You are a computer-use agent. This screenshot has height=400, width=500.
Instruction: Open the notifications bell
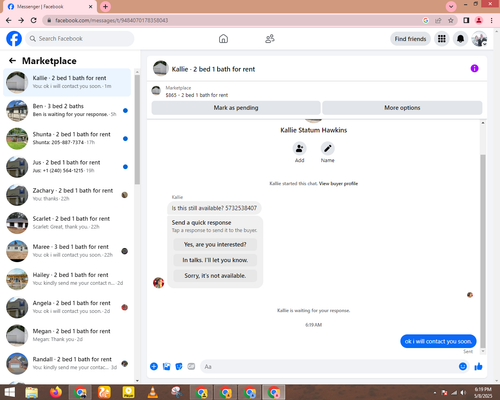460,39
